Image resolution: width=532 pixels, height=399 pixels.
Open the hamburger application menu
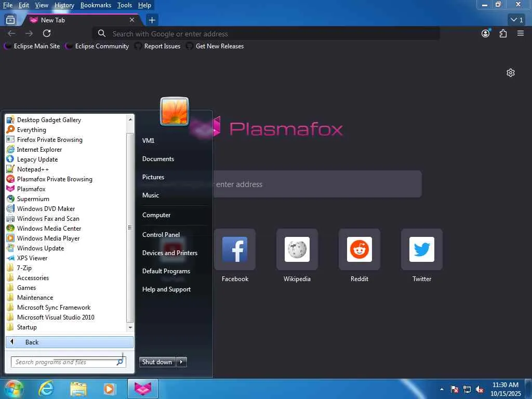(x=521, y=33)
